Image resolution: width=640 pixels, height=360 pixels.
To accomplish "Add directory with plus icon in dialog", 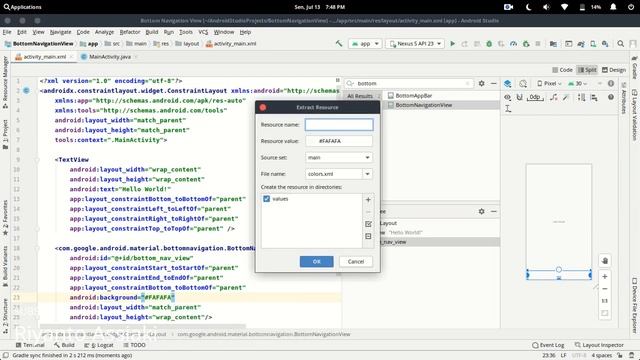I will point(368,200).
